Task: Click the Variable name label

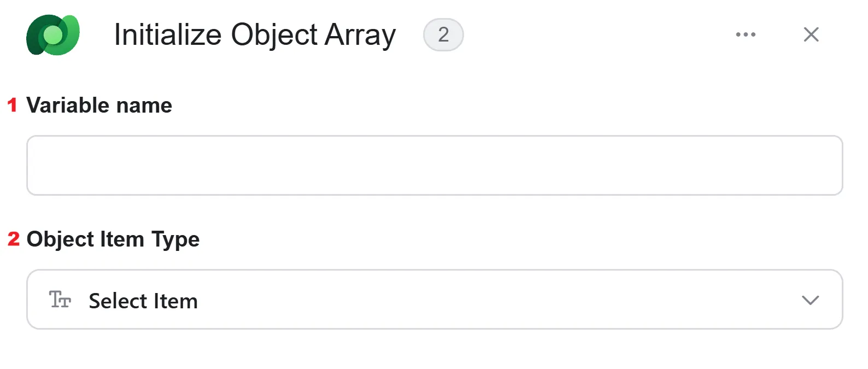Action: click(x=99, y=105)
